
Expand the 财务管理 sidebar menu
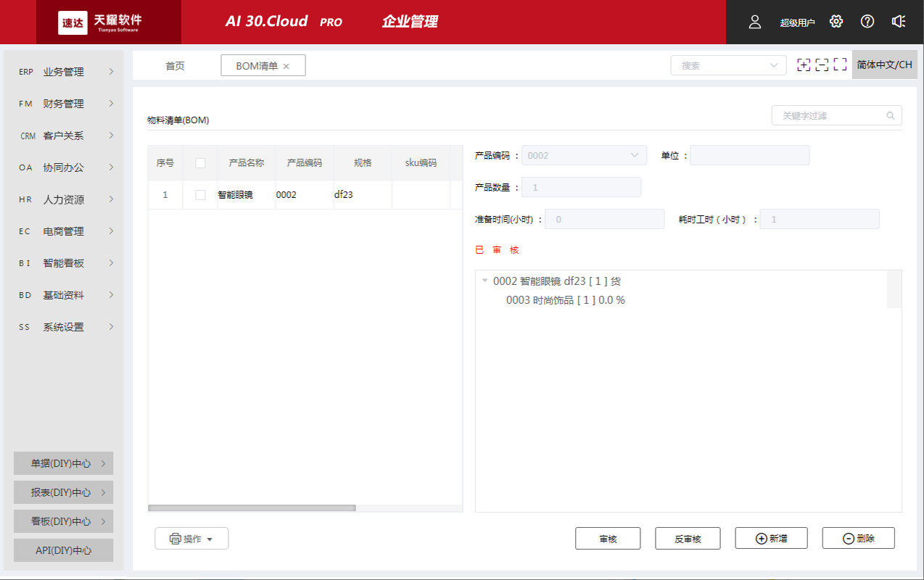coord(64,104)
